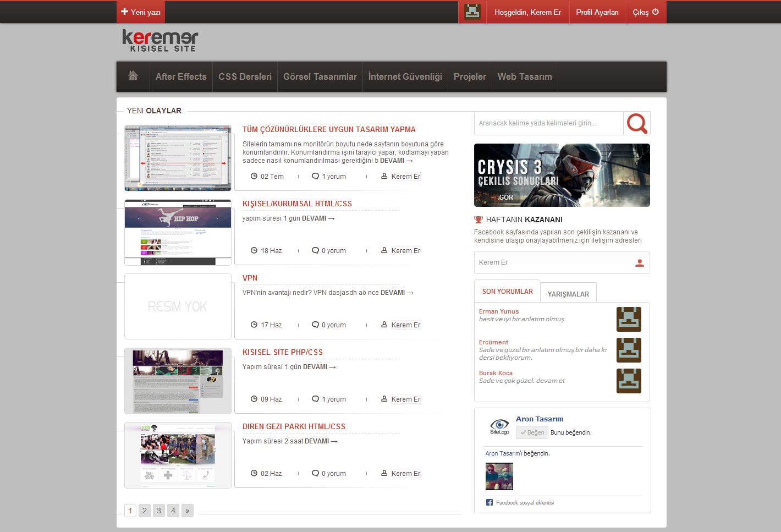Open the Aron Tasarım eye logo
Screen dimensions: 781x532
click(x=499, y=426)
